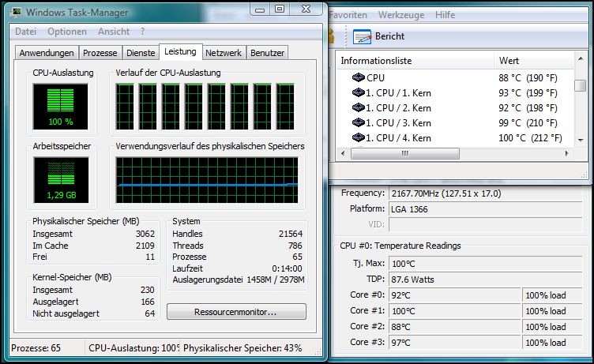Click the 100% load field of Core #0
594x364 pixels.
[552, 295]
